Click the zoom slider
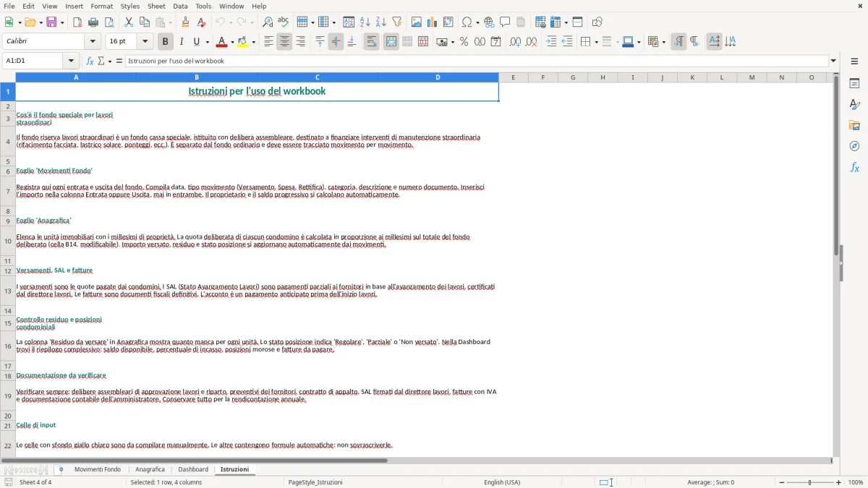This screenshot has width=868, height=488. coord(810,482)
